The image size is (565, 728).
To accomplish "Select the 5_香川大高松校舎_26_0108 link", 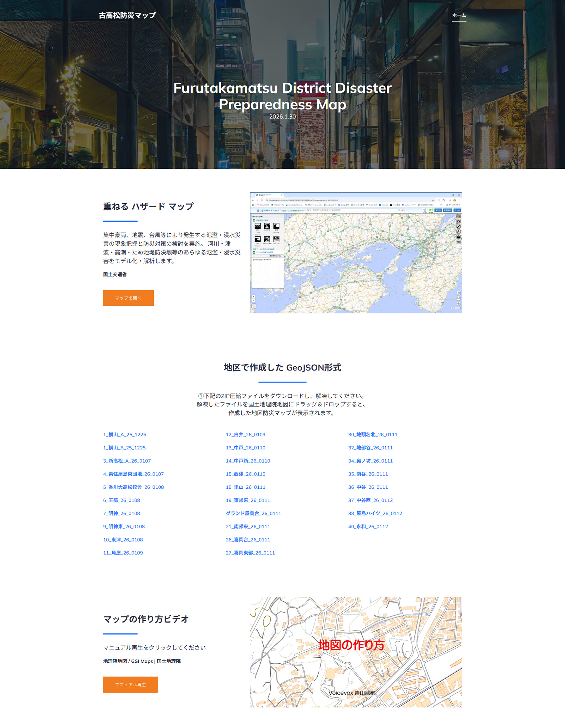I will tap(133, 487).
